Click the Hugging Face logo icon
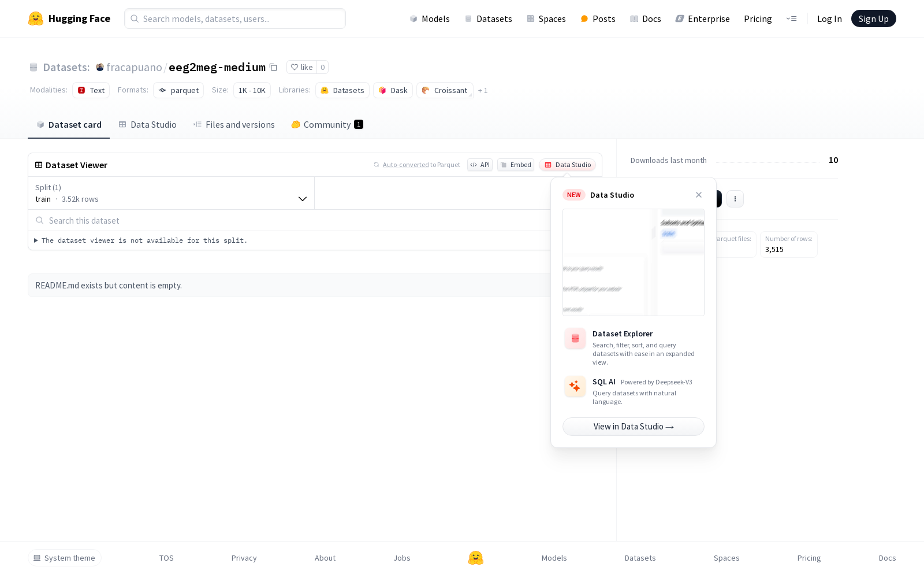Viewport: 924px width, 578px height. point(36,18)
